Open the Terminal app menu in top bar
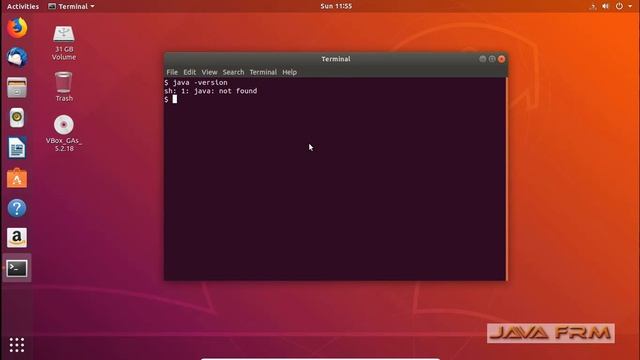This screenshot has height=360, width=640. click(71, 6)
